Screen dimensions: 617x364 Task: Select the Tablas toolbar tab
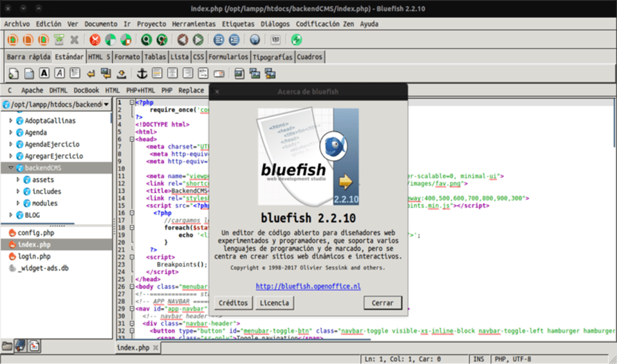click(x=155, y=57)
